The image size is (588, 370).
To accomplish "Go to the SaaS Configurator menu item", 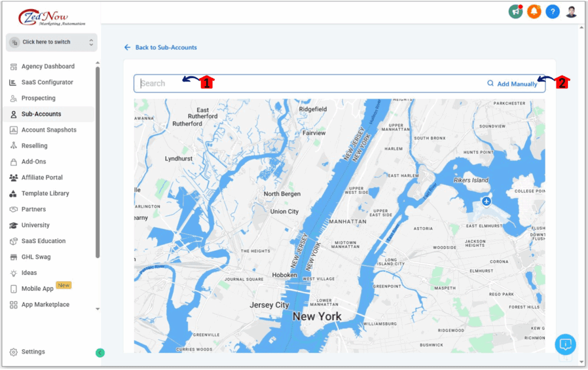I will click(47, 83).
